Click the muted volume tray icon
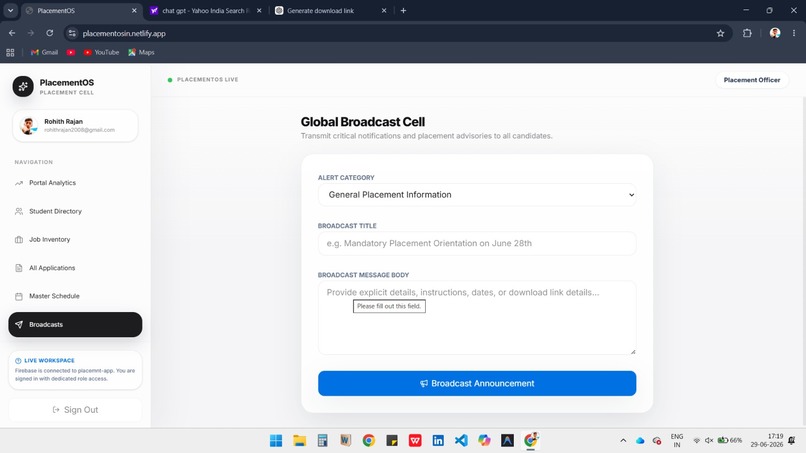The height and width of the screenshot is (453, 806). (709, 440)
